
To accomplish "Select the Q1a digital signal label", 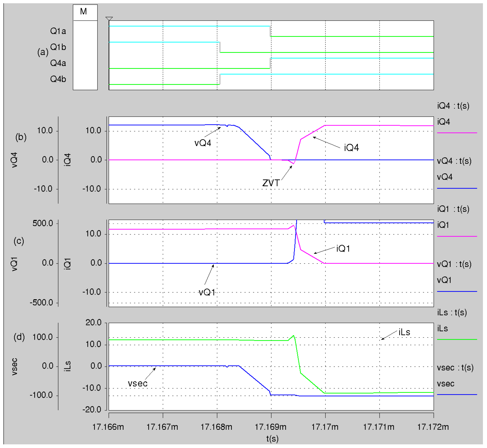I will pyautogui.click(x=58, y=31).
